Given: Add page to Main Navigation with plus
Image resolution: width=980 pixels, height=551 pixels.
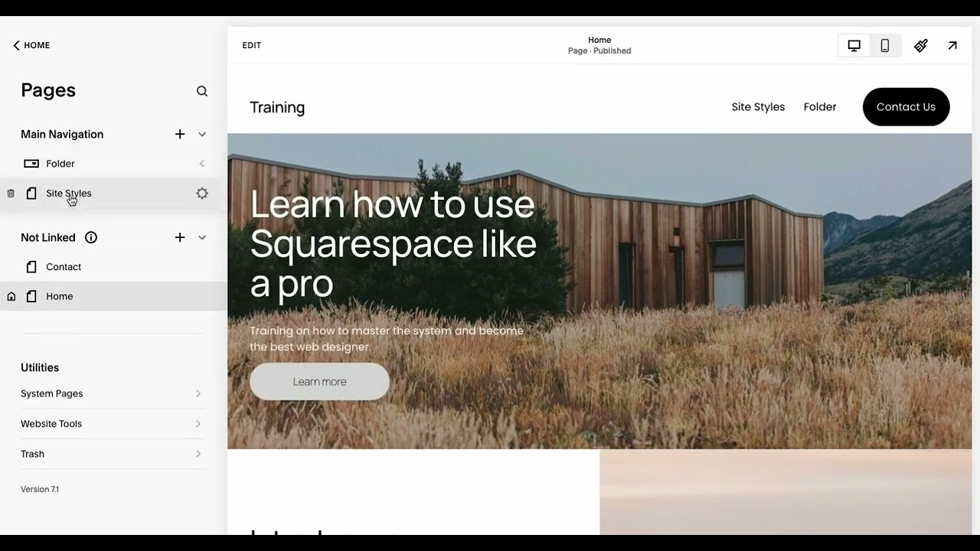Looking at the screenshot, I should (x=180, y=134).
